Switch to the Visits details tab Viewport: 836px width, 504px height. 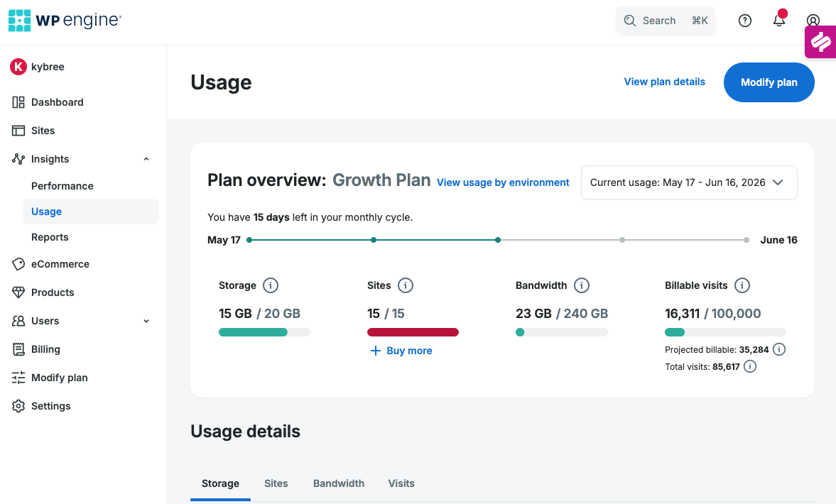click(x=401, y=483)
